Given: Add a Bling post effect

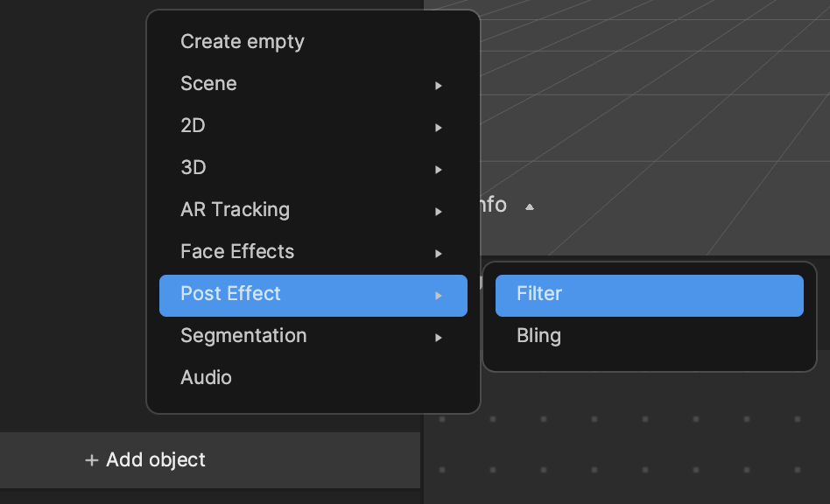Looking at the screenshot, I should (649, 336).
